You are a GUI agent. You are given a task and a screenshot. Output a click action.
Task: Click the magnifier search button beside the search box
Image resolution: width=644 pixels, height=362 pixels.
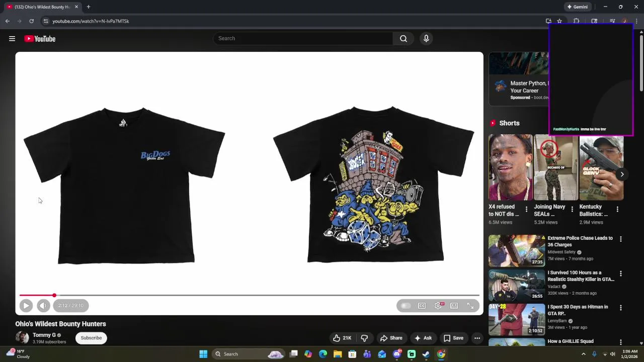coord(404,39)
